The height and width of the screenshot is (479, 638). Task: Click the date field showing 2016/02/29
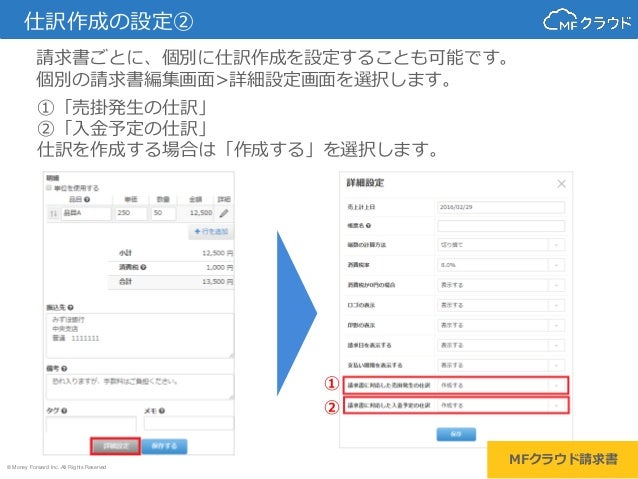(x=501, y=207)
